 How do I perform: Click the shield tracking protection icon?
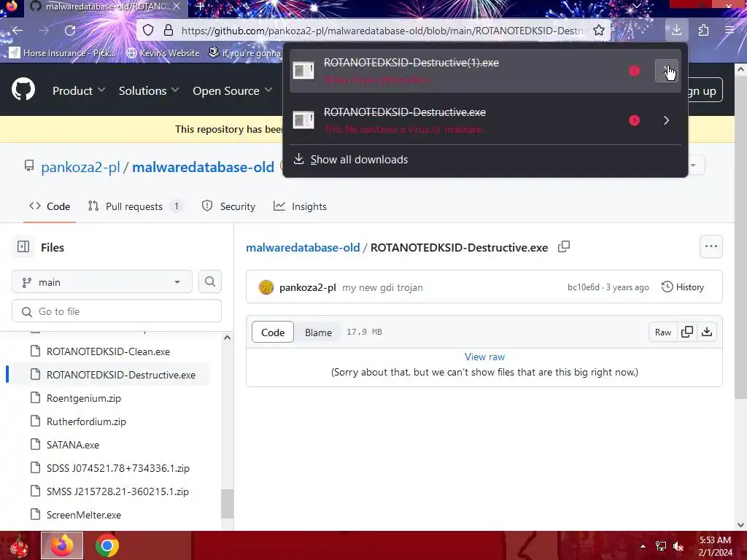tap(148, 31)
